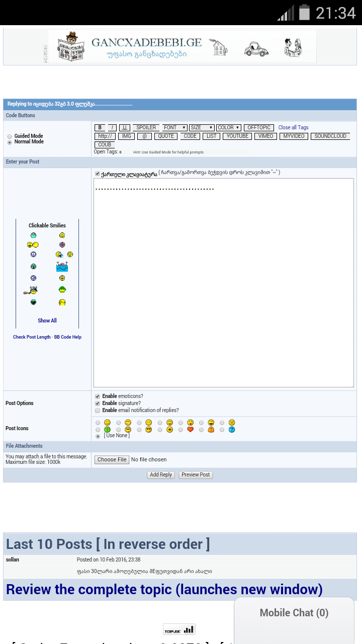Choose the surprised face post icon
This screenshot has height=644, width=362.
191,423
